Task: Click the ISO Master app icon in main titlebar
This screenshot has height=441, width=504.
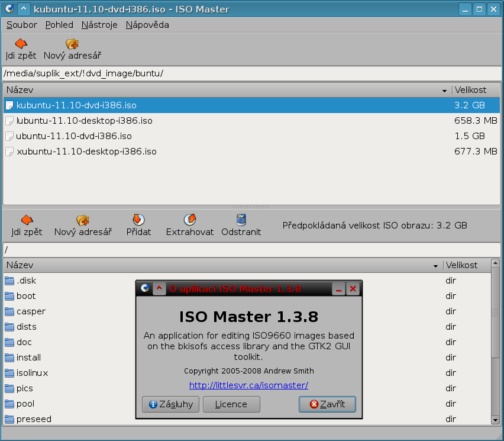Action: (x=9, y=9)
